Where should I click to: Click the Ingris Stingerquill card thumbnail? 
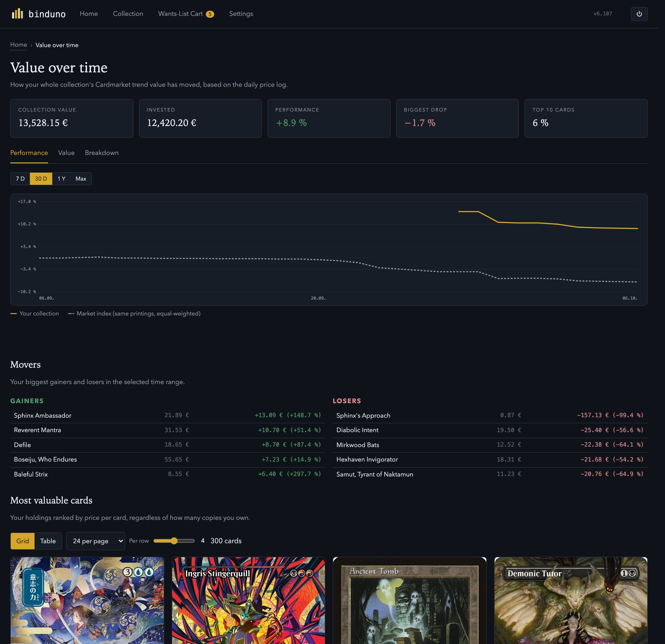[x=248, y=600]
